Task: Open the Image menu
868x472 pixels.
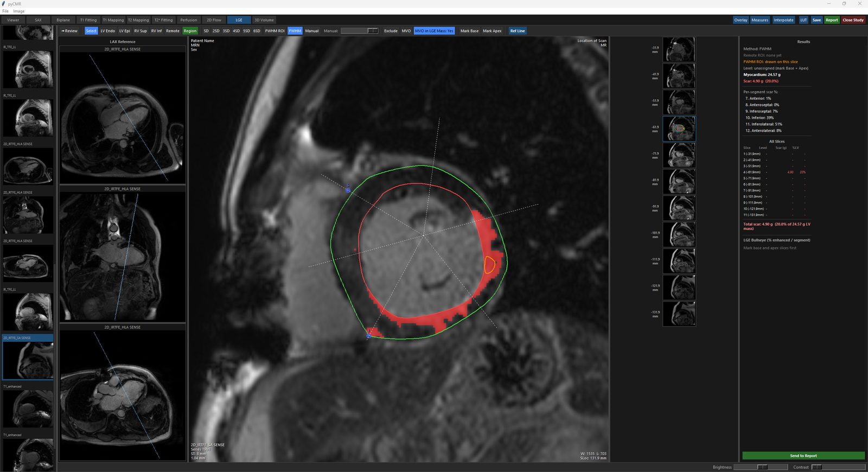Action: [19, 11]
